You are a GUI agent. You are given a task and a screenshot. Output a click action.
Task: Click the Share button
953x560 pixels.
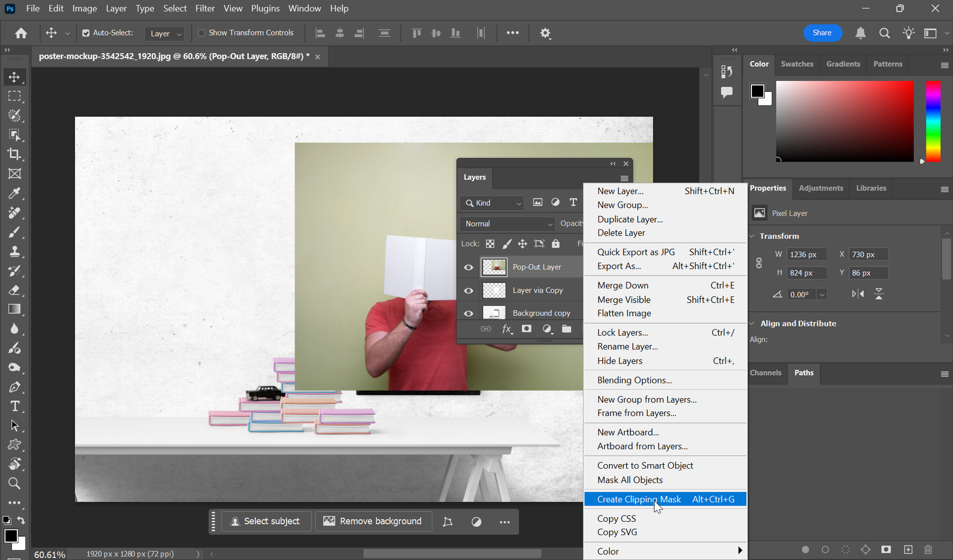(822, 33)
